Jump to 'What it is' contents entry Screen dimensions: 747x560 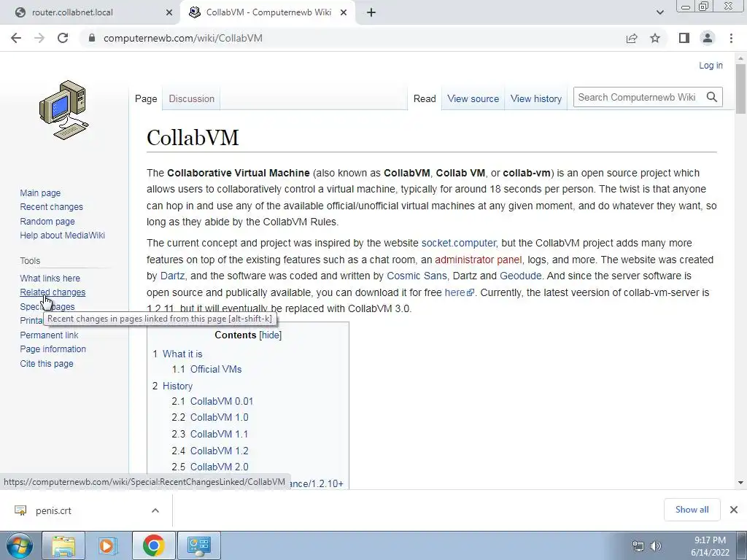182,354
